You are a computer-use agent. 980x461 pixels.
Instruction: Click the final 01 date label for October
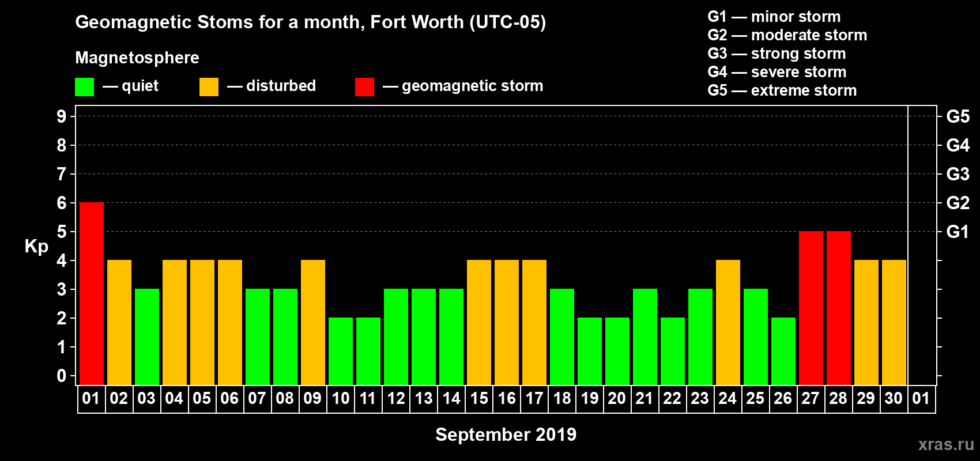921,399
